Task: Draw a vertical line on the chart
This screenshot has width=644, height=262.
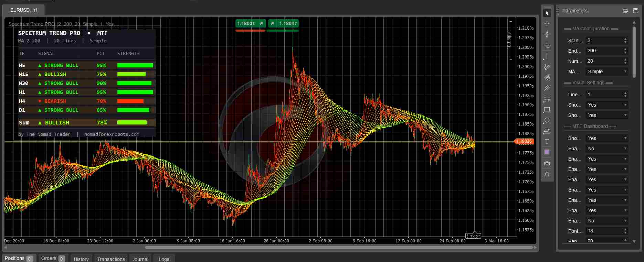Action: tap(547, 56)
